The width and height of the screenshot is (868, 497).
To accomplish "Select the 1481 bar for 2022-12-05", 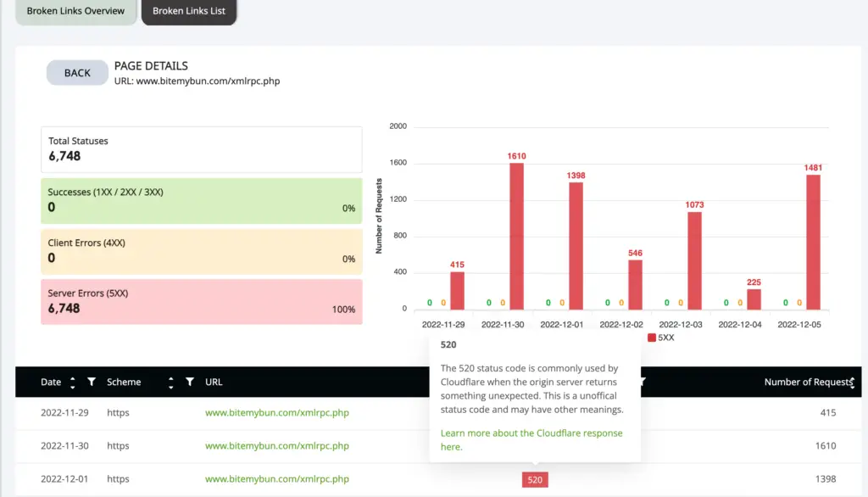I will point(813,243).
